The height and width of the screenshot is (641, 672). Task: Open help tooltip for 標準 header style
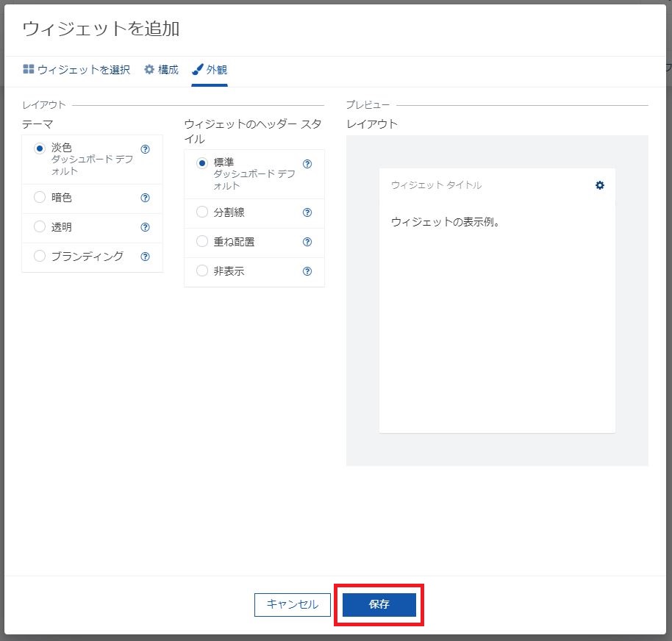(x=307, y=164)
